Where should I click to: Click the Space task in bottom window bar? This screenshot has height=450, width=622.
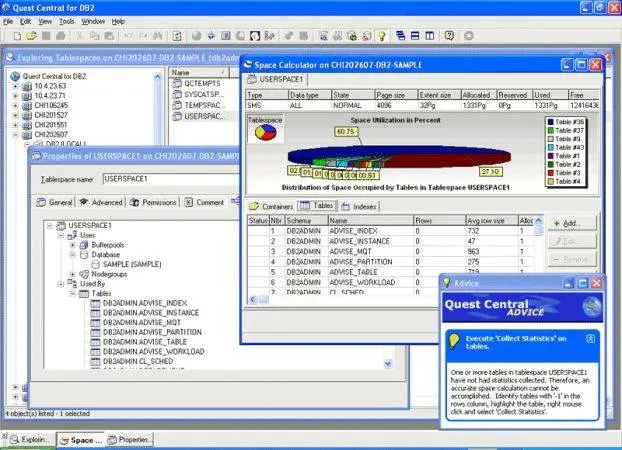click(81, 440)
